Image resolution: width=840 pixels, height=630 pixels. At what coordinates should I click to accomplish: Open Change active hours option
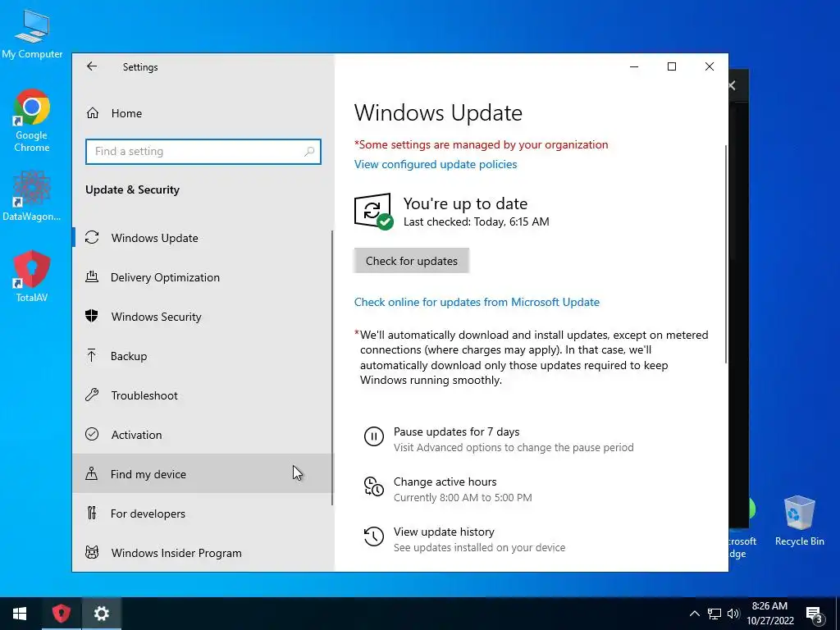coord(445,482)
